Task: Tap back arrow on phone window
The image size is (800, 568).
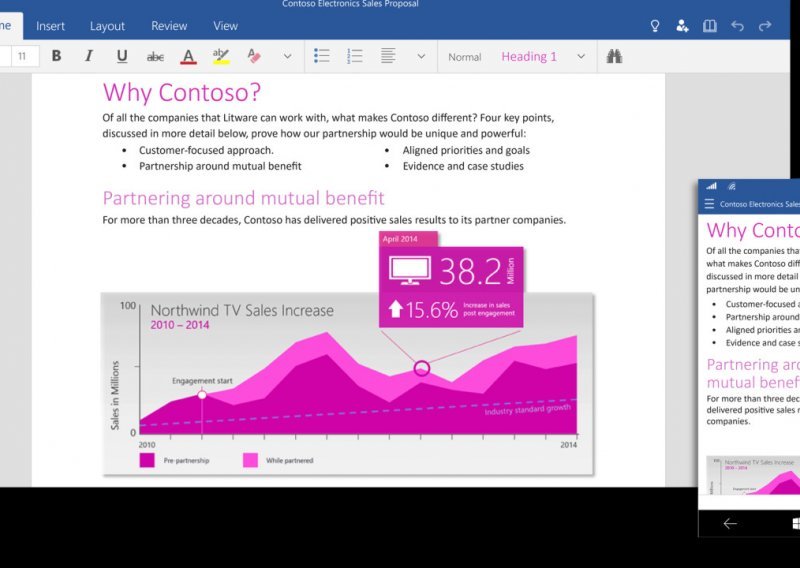Action: [x=730, y=524]
